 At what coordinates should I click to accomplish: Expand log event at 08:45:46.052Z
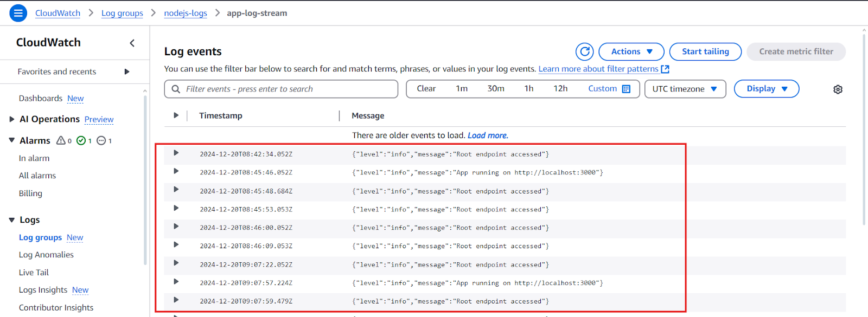pos(176,171)
